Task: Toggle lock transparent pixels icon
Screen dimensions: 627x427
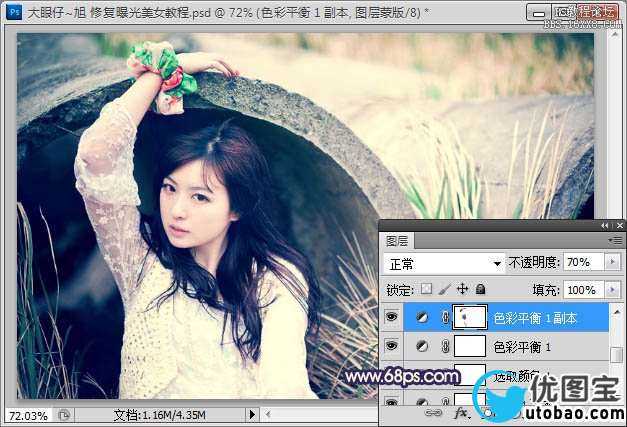Action: point(427,289)
